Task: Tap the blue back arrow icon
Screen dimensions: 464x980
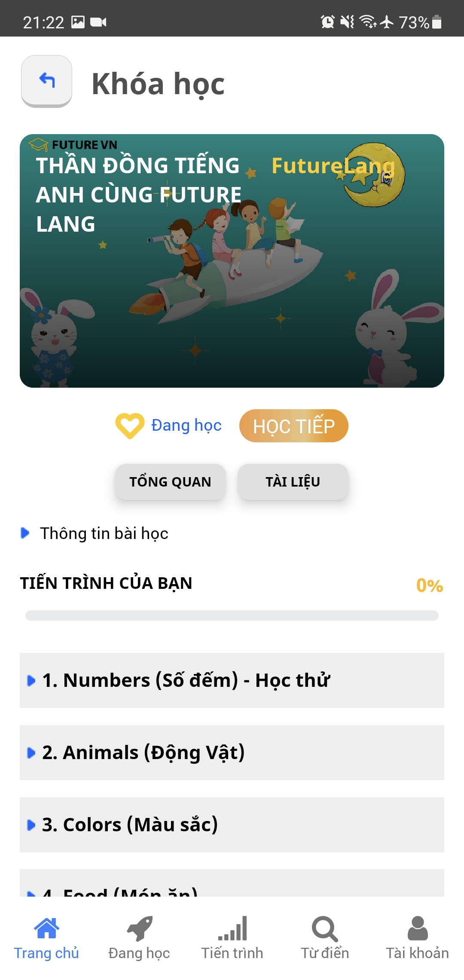Action: click(47, 80)
